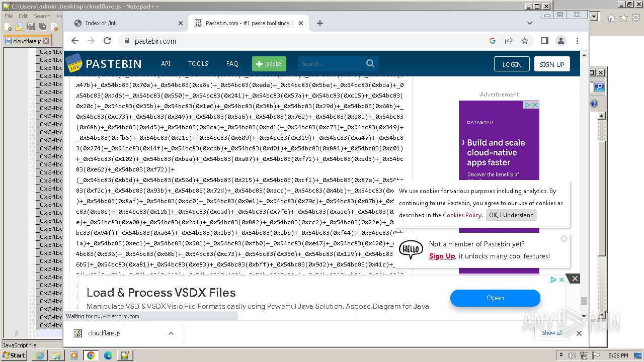Close the downloads bar

(579, 333)
